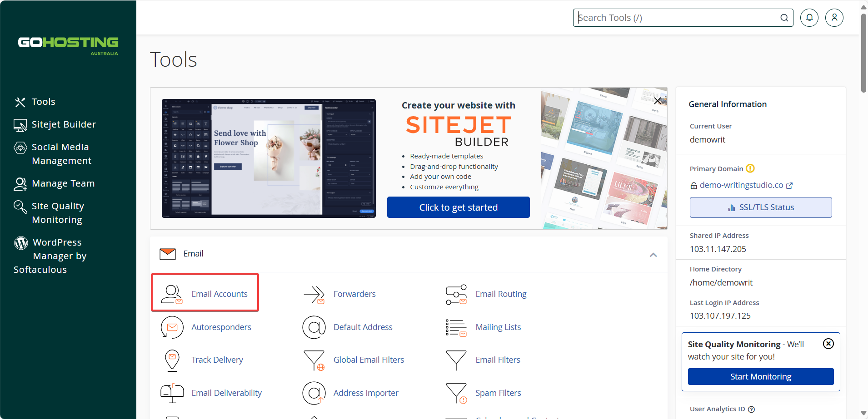Click the shared IP address 103.11.147.205
The width and height of the screenshot is (868, 419).
718,249
